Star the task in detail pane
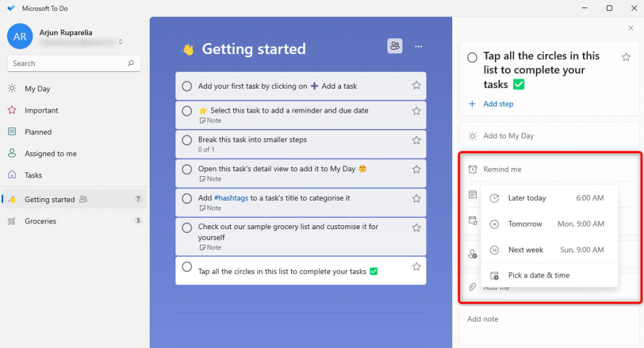644x348 pixels. 626,57
